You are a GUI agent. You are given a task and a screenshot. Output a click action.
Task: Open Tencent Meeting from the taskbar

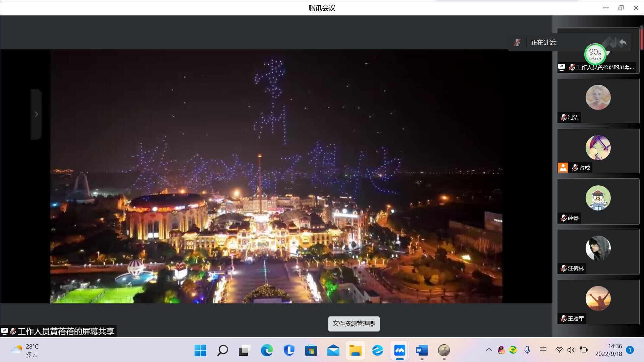(x=399, y=351)
